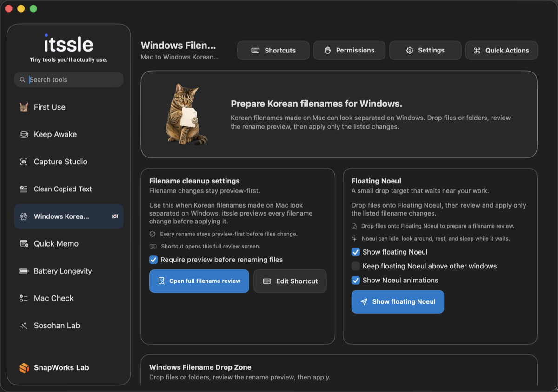This screenshot has width=558, height=392.
Task: Click the Clean Copied Text icon
Action: point(24,189)
